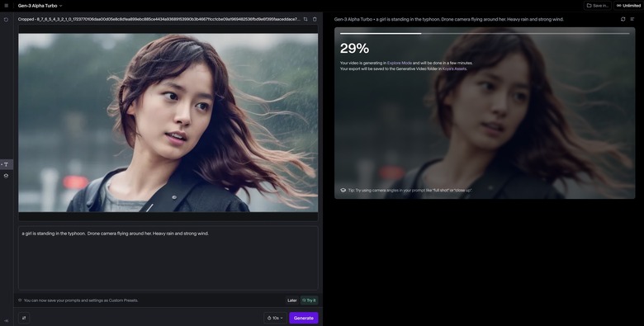
Task: Click 'You can now save your prompts' notice text
Action: pyautogui.click(x=81, y=300)
